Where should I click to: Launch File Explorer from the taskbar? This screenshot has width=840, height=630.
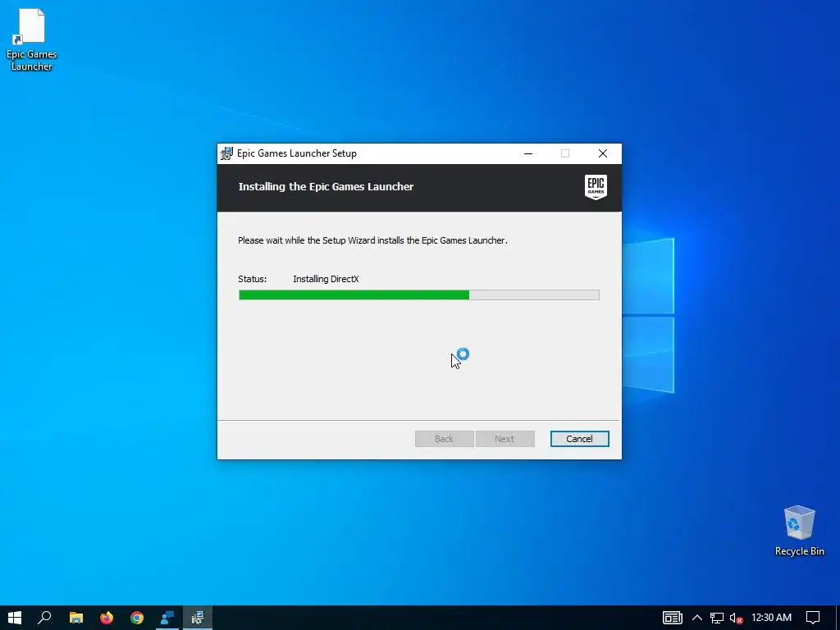76,618
